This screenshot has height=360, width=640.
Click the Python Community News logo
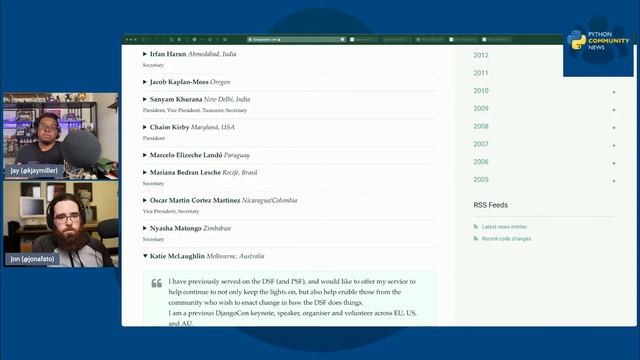(598, 41)
